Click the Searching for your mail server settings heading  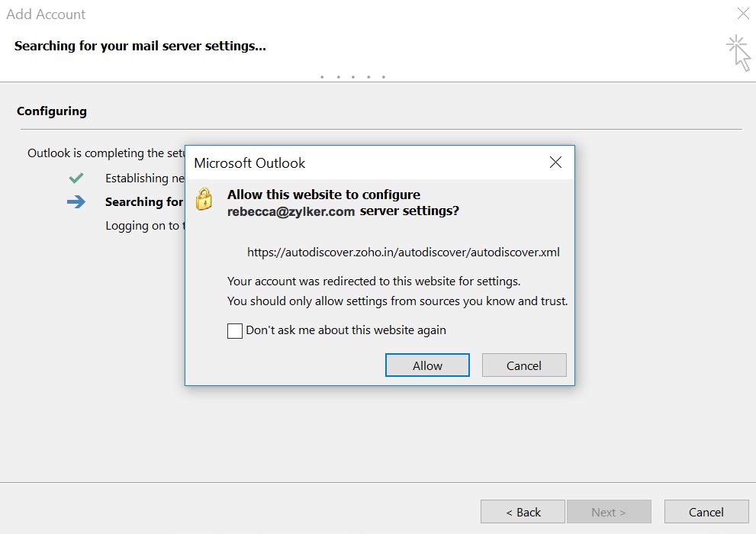tap(140, 46)
